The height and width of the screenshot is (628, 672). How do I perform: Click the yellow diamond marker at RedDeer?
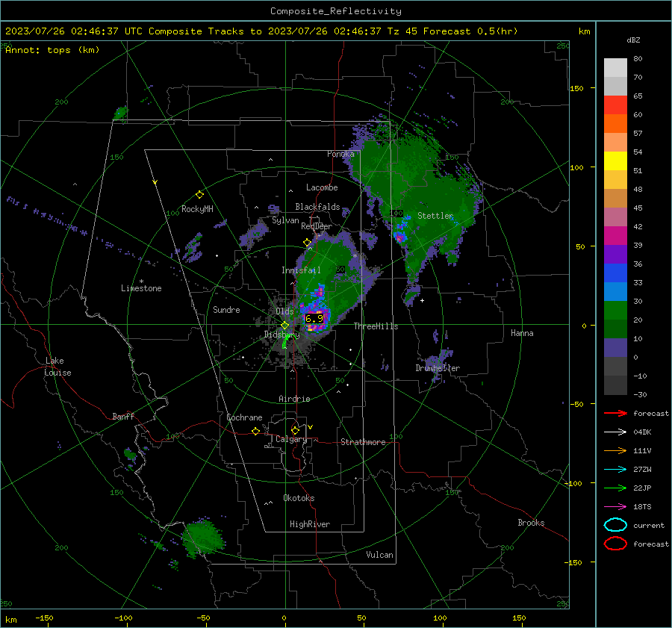pyautogui.click(x=307, y=243)
